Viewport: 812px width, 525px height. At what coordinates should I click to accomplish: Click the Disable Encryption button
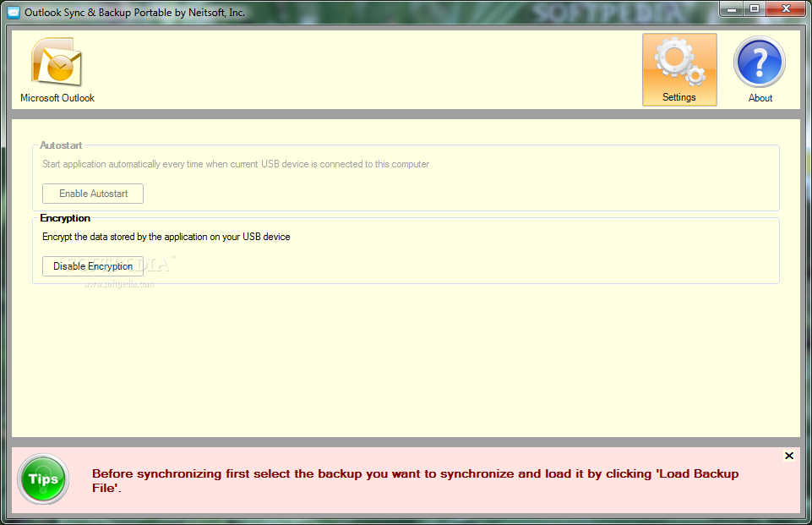[93, 265]
